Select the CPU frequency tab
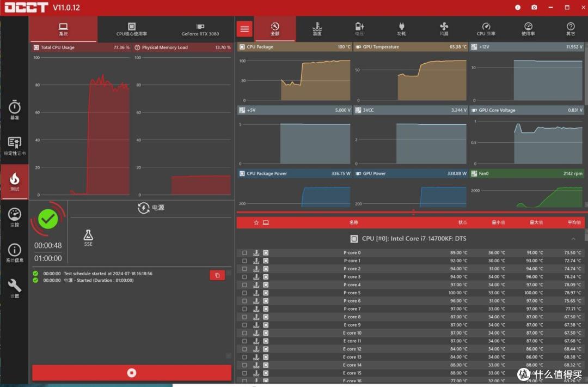This screenshot has width=588, height=387. 486,29
